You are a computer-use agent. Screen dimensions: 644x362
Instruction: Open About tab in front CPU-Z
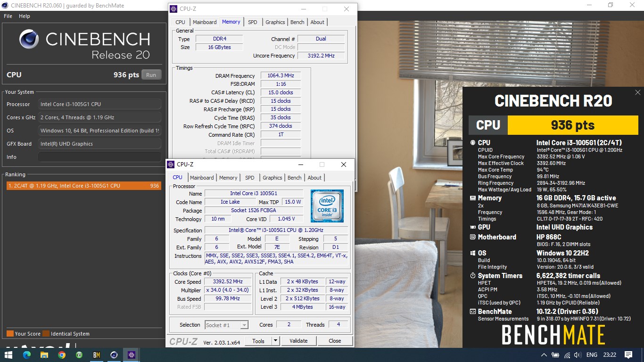point(314,178)
